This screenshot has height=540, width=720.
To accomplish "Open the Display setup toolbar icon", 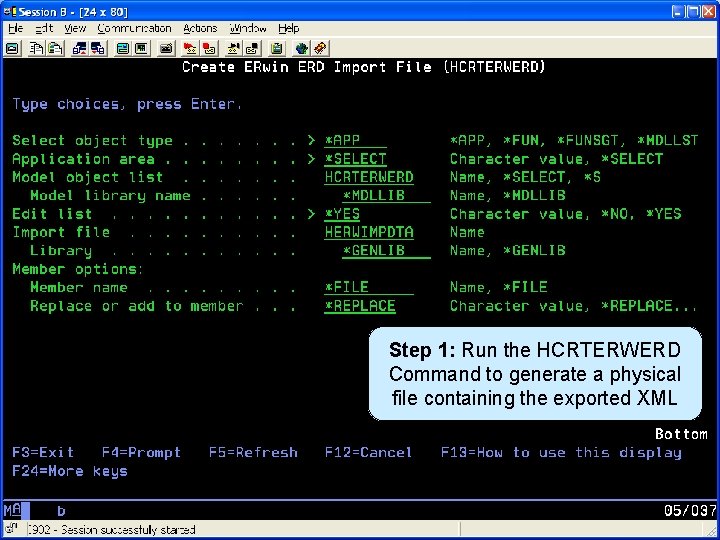I will click(122, 48).
